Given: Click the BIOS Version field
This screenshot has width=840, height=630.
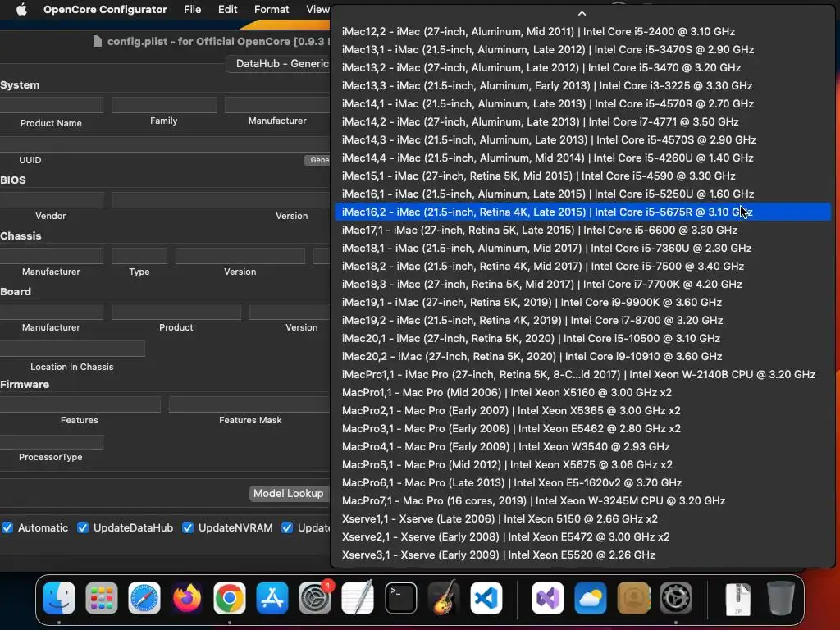Looking at the screenshot, I should [x=221, y=200].
